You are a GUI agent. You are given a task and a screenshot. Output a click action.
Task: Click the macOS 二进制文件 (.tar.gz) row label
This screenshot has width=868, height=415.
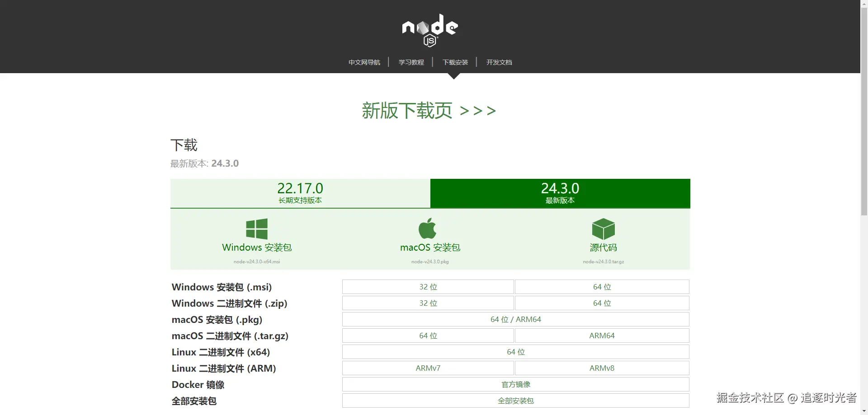pos(230,336)
